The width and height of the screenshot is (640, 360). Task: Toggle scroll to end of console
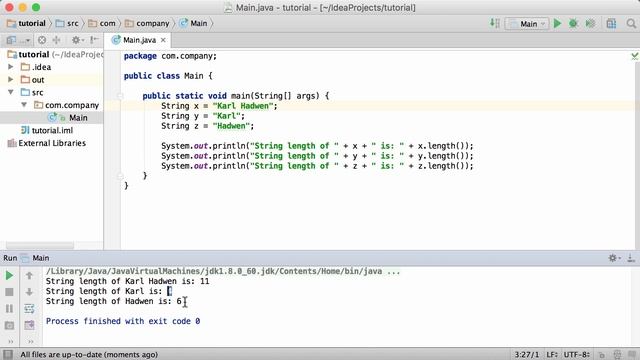(x=29, y=325)
